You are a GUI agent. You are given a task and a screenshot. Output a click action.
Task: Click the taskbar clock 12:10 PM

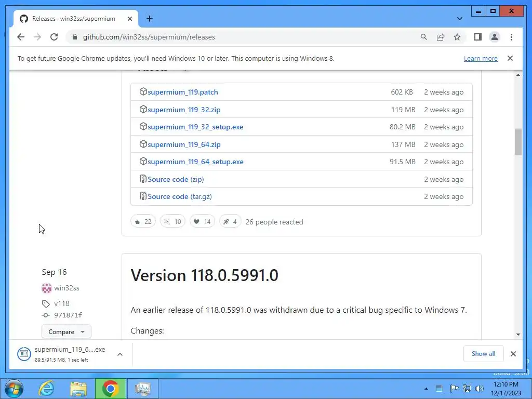[x=506, y=389]
